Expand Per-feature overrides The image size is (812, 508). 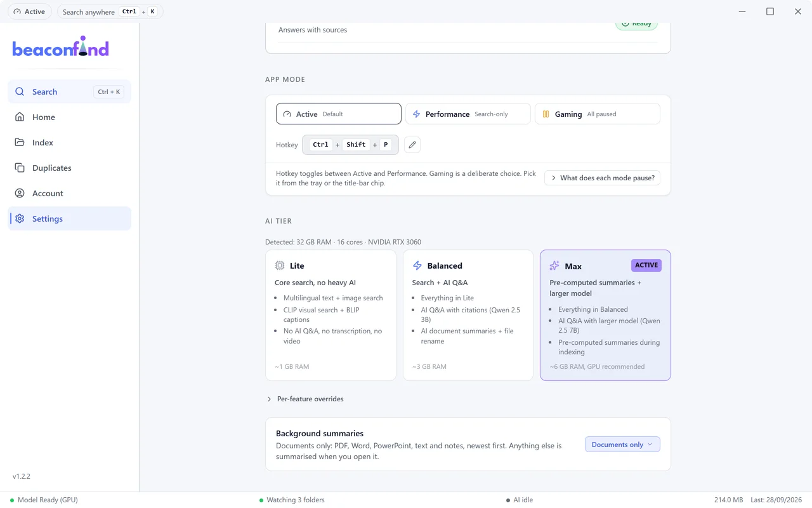tap(305, 399)
